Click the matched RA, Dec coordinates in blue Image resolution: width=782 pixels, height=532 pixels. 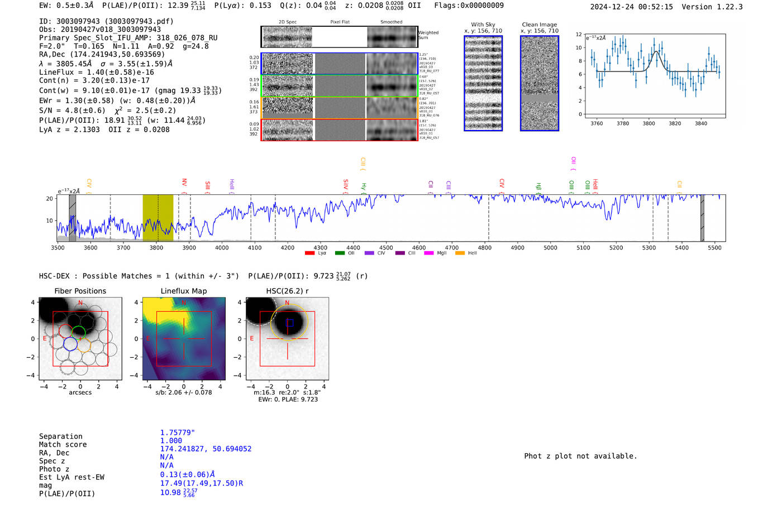pos(206,449)
